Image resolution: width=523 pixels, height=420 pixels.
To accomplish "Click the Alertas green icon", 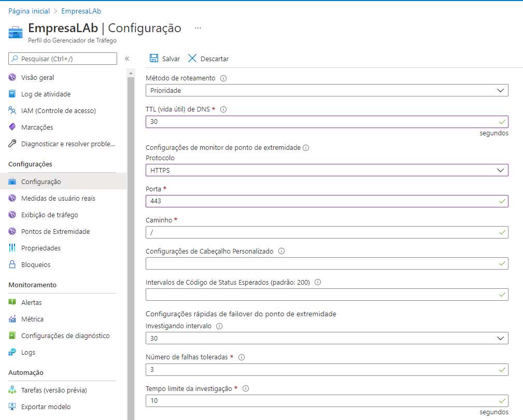I will click(x=12, y=302).
